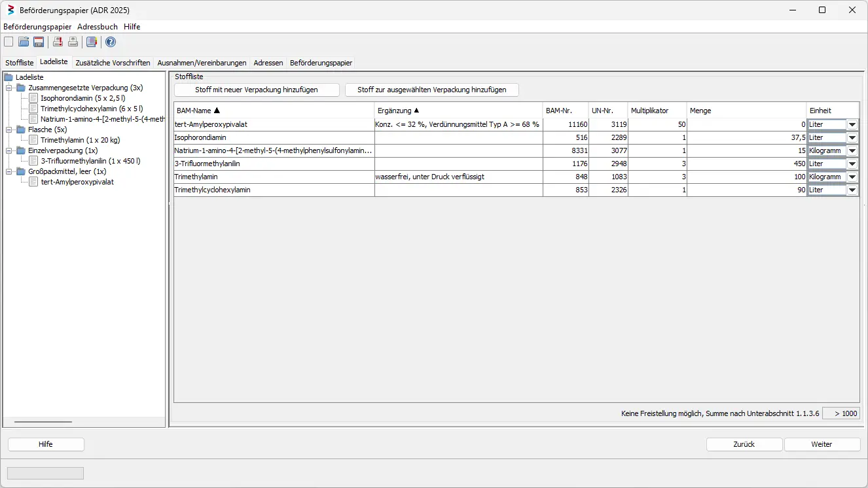The image size is (868, 488).
Task: Open the Beförderungspapier menu
Action: 37,27
